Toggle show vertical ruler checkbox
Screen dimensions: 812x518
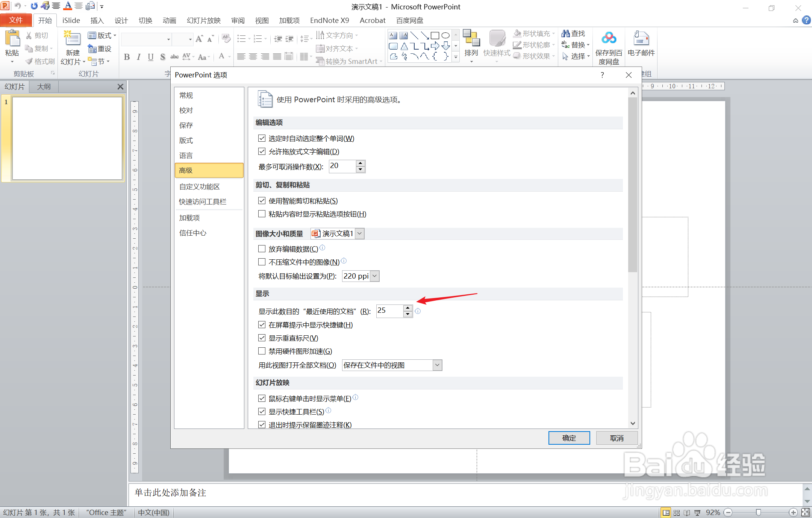tap(262, 338)
